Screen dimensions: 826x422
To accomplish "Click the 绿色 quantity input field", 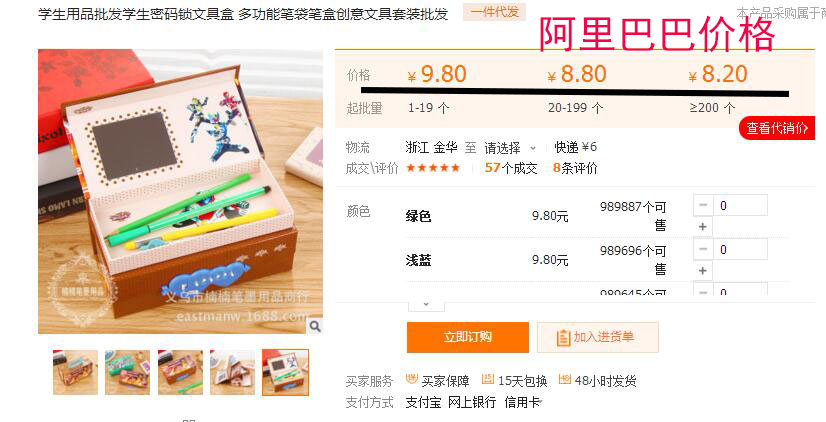I will [740, 205].
